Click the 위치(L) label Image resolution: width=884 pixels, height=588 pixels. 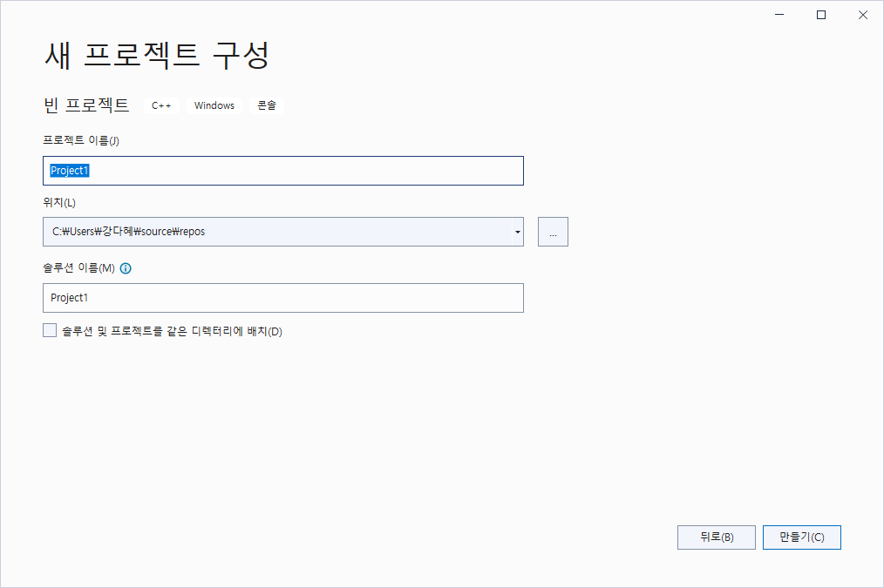click(59, 202)
